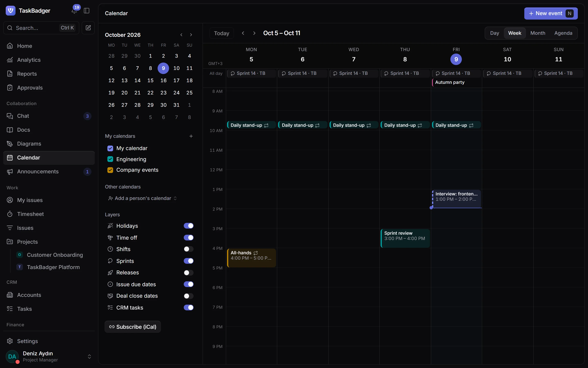Select the Week view tab
Screen dimensions: 588x368
[x=515, y=33]
